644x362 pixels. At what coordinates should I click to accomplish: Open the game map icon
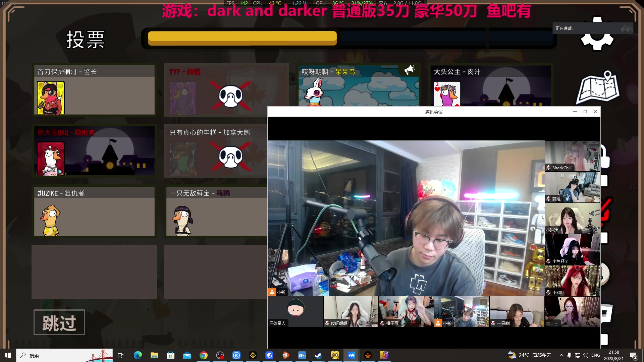[x=598, y=87]
